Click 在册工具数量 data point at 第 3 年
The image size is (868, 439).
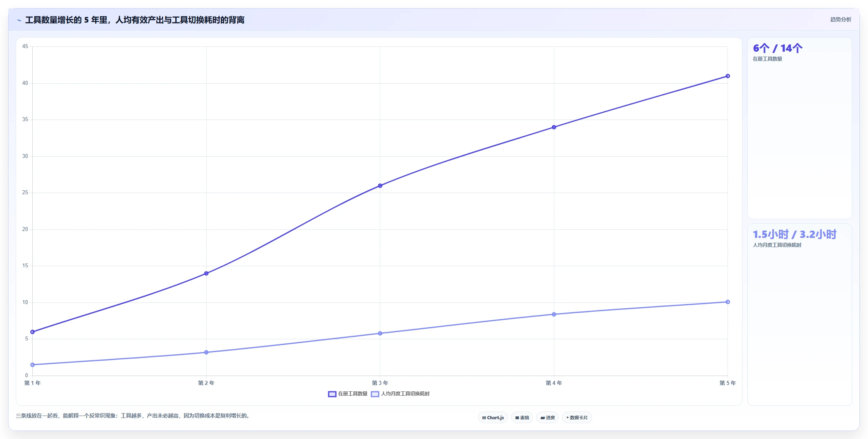pos(380,186)
